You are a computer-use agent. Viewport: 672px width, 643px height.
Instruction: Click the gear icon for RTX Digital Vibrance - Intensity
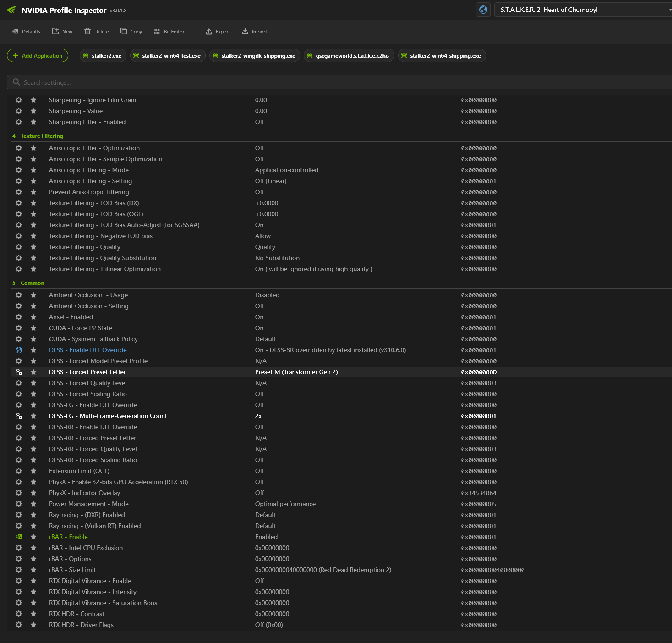(19, 592)
